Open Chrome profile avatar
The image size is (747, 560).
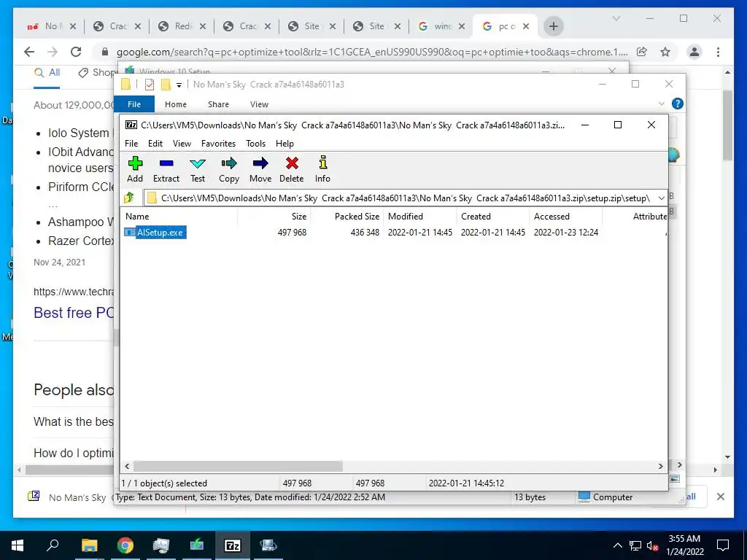[694, 52]
